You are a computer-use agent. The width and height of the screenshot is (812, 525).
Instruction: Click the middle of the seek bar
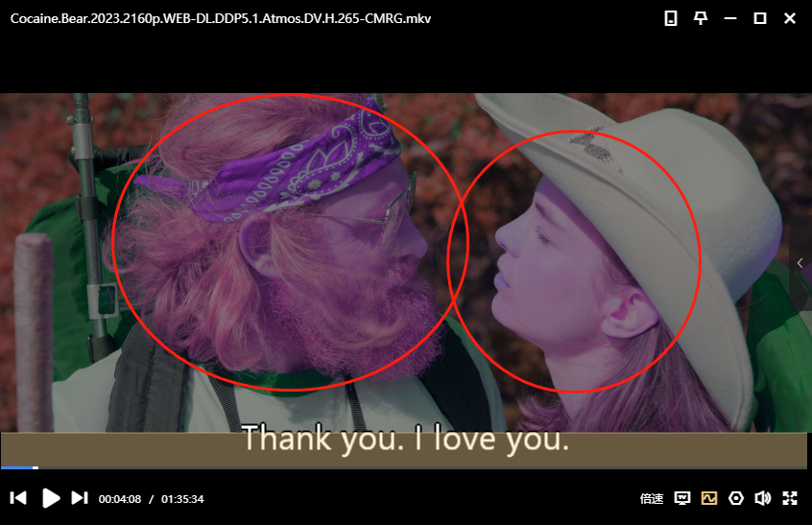[406, 467]
